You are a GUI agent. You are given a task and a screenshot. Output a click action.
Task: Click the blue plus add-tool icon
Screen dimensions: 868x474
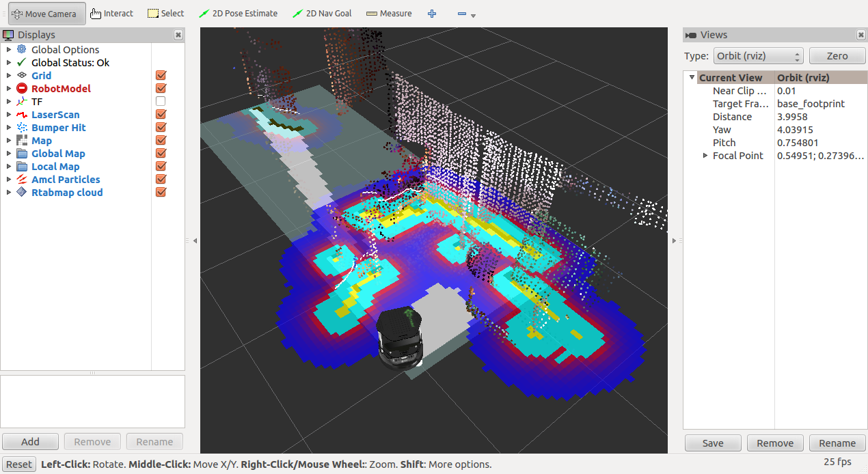point(432,14)
